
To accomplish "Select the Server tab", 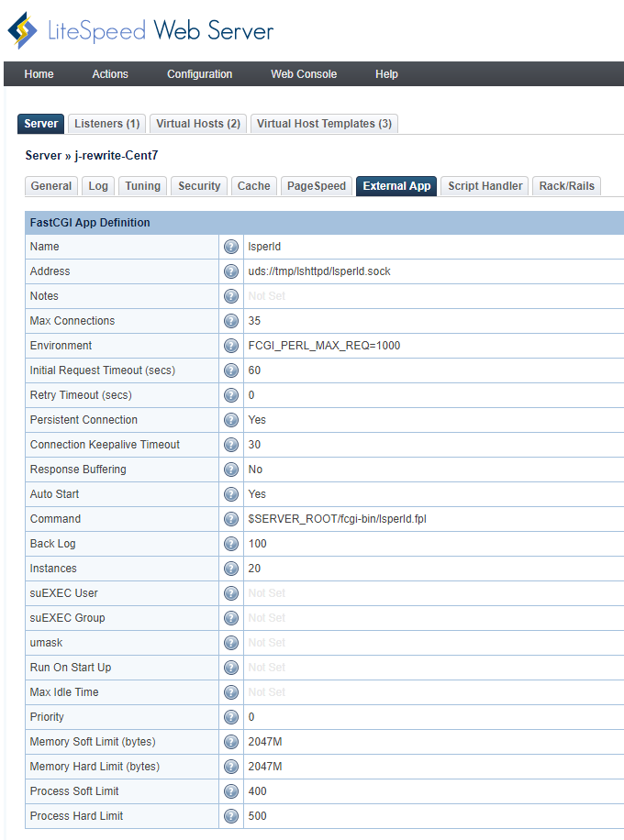I will click(40, 124).
